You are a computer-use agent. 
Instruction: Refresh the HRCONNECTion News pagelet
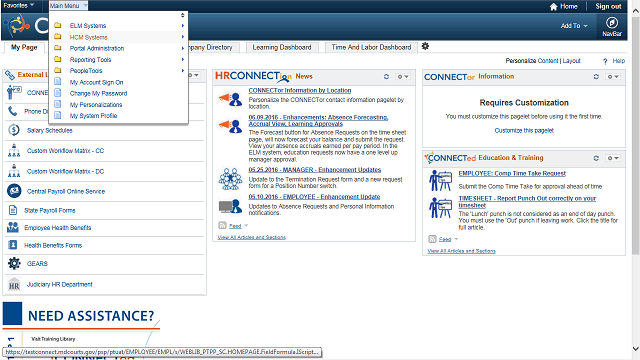coord(386,76)
